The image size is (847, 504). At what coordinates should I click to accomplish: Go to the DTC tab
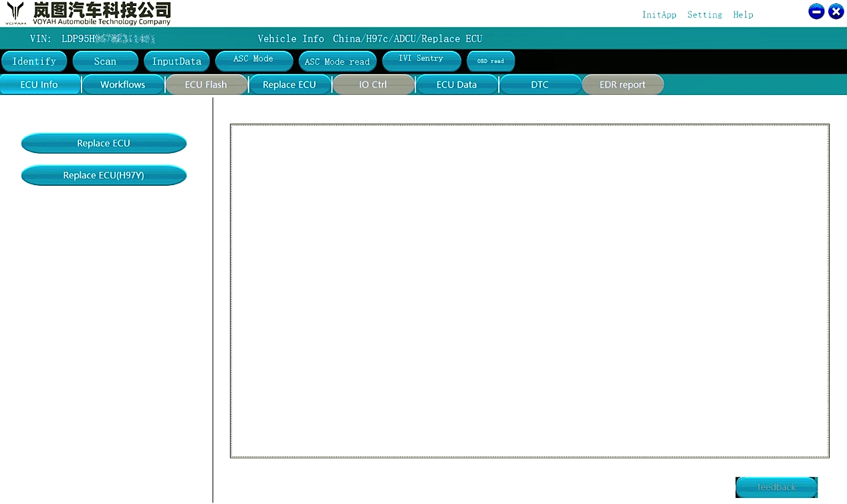[x=539, y=85]
